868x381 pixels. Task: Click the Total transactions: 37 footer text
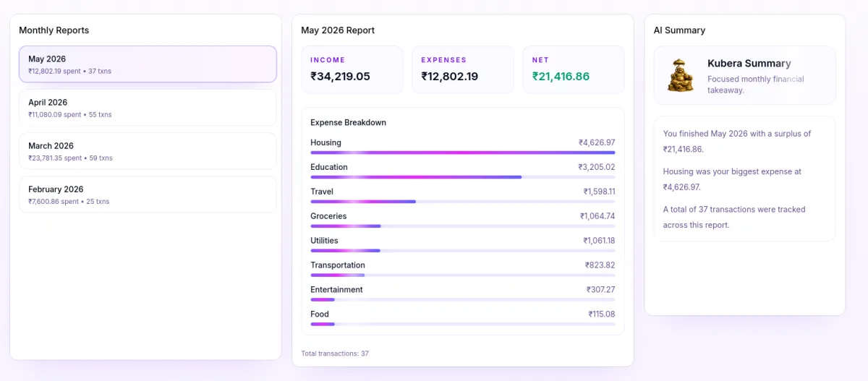click(335, 354)
